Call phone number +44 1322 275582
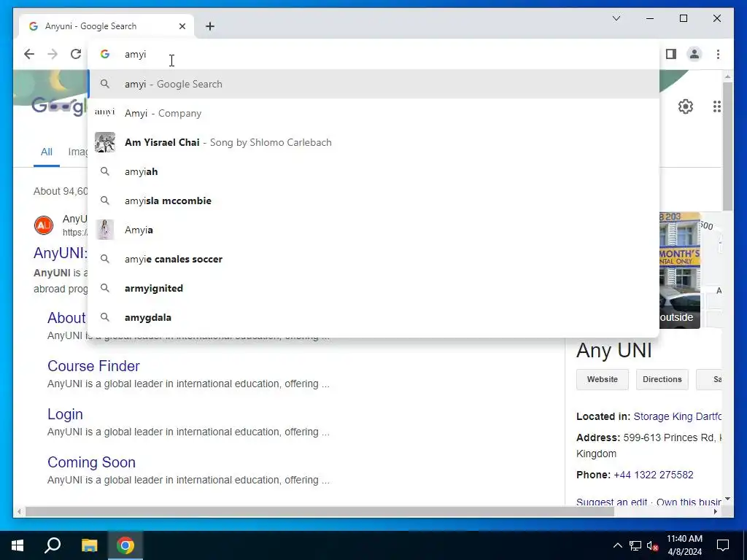Viewport: 747px width, 560px height. (x=653, y=475)
